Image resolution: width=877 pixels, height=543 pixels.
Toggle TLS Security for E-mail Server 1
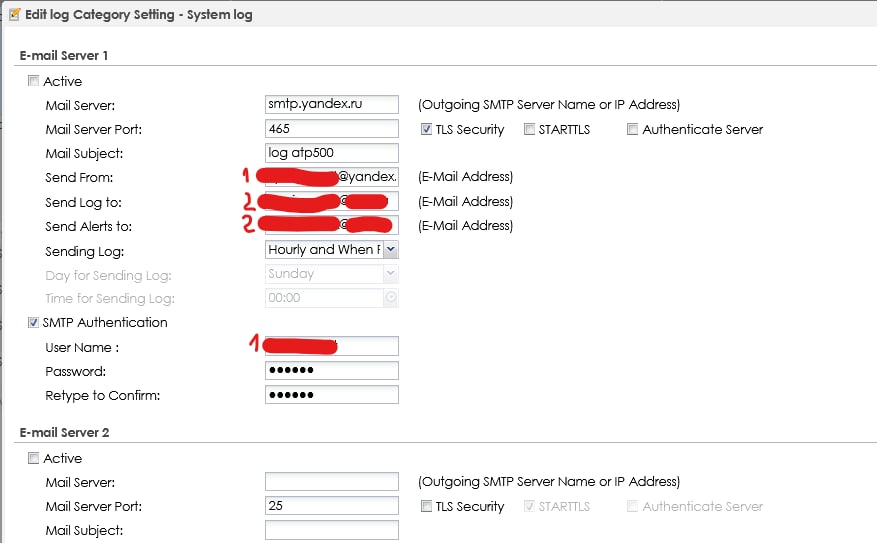point(427,129)
